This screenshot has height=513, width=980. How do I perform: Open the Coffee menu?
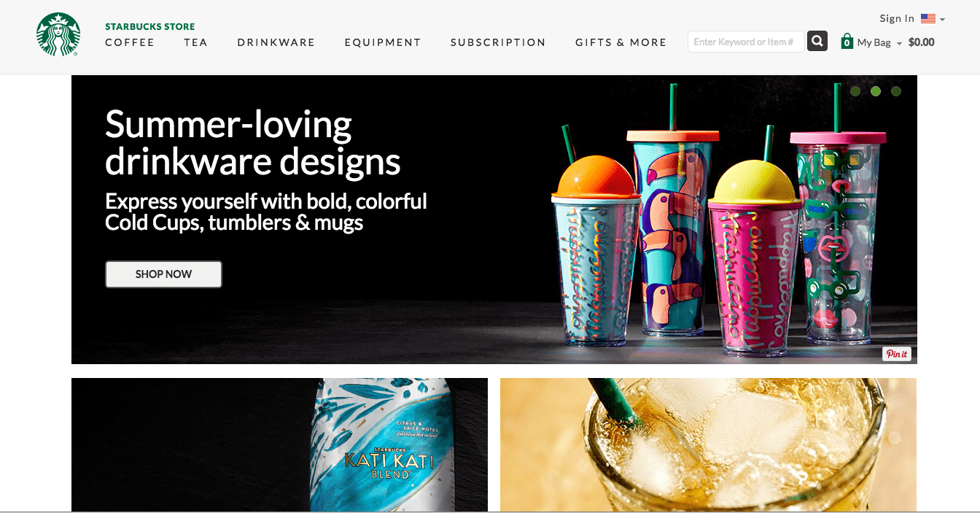(130, 42)
